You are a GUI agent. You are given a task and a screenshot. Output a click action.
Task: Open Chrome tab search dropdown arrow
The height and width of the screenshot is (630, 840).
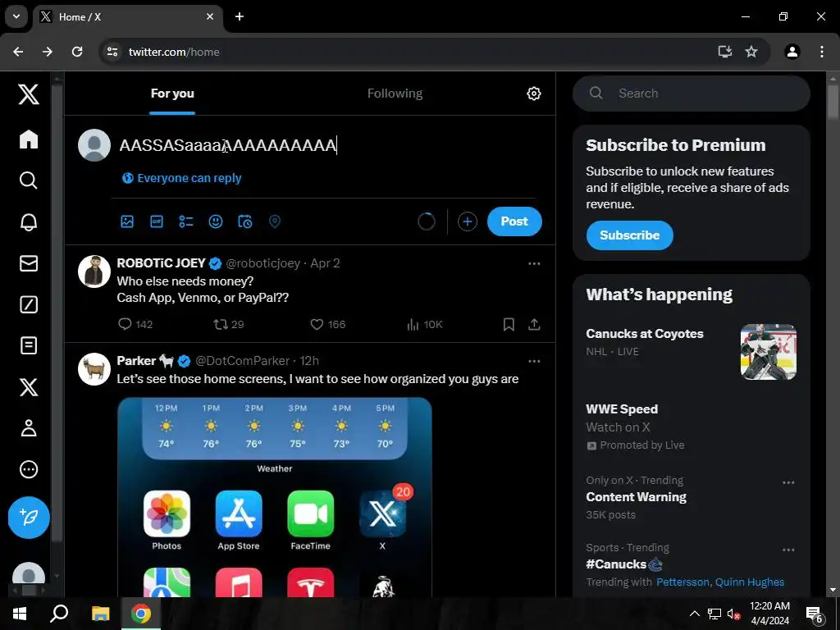tap(16, 16)
